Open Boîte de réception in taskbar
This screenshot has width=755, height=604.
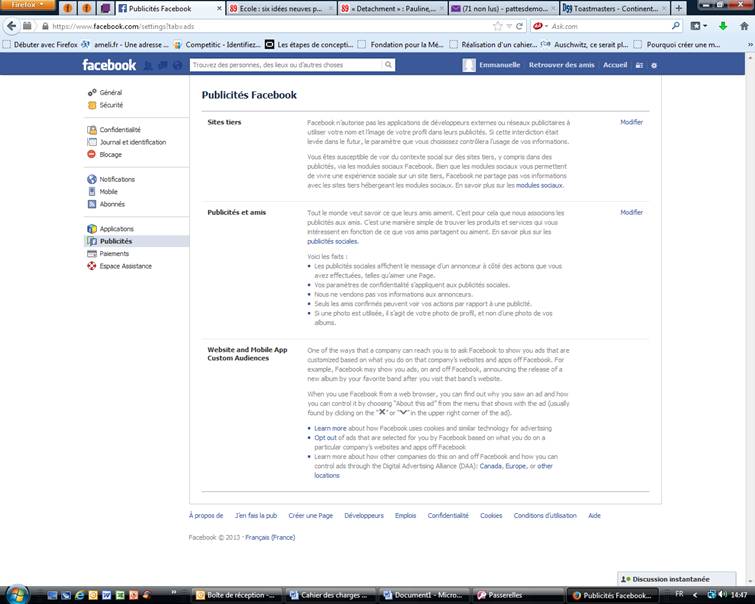click(237, 595)
